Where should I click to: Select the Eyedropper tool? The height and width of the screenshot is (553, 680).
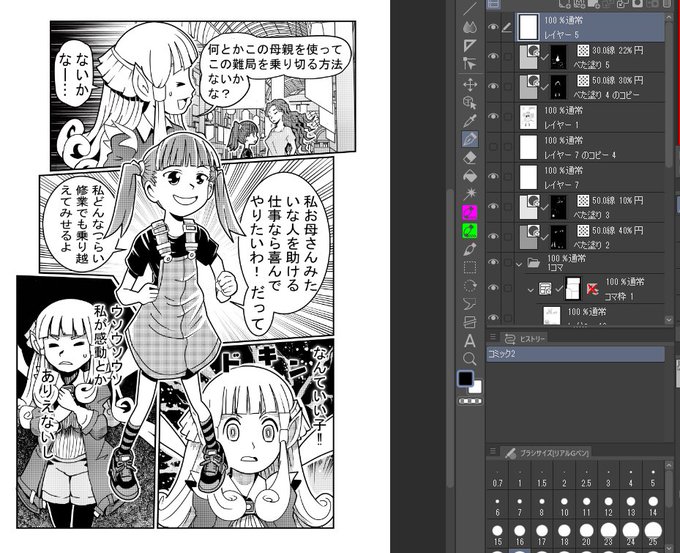click(x=470, y=121)
